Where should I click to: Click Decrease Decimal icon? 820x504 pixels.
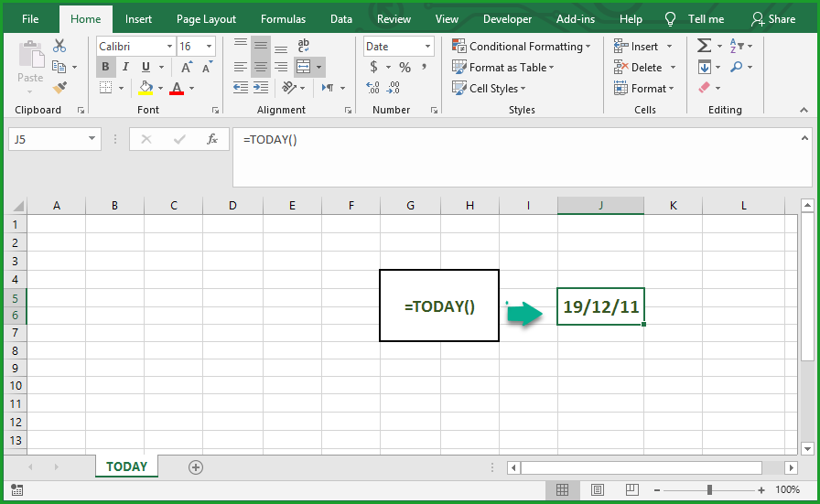(x=394, y=88)
